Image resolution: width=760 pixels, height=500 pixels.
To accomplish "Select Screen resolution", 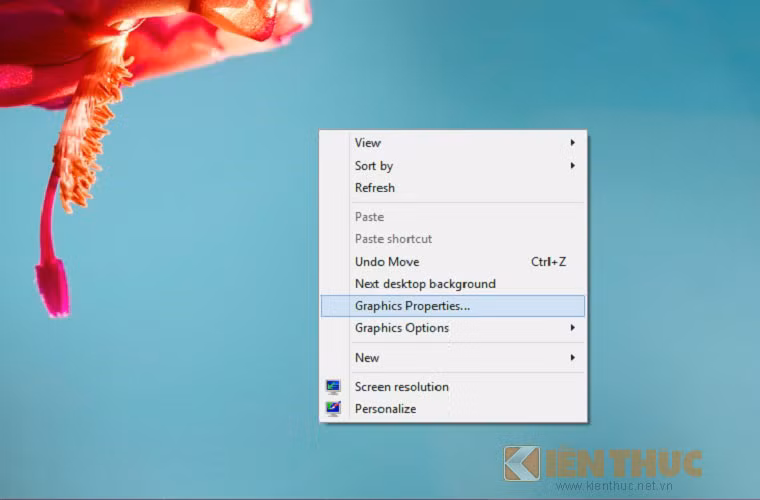I will [453, 387].
